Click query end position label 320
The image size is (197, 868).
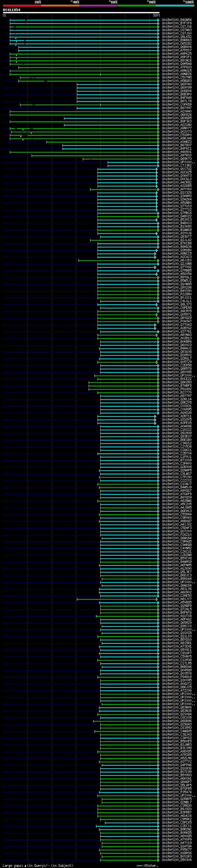click(155, 15)
